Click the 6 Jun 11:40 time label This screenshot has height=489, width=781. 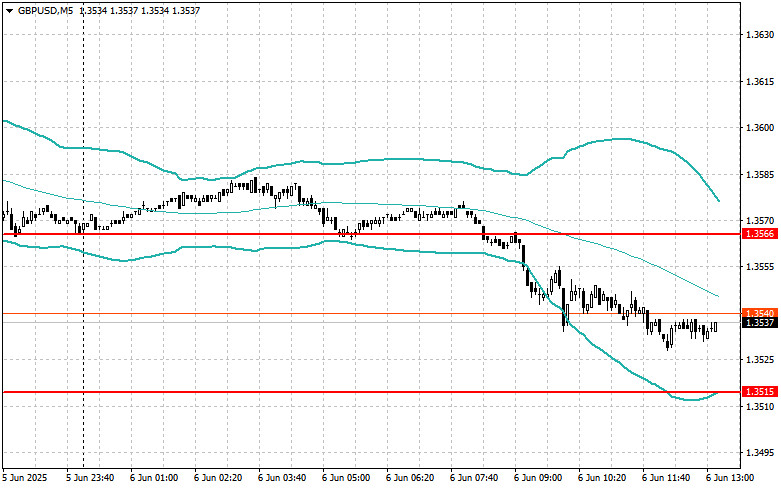pyautogui.click(x=666, y=478)
